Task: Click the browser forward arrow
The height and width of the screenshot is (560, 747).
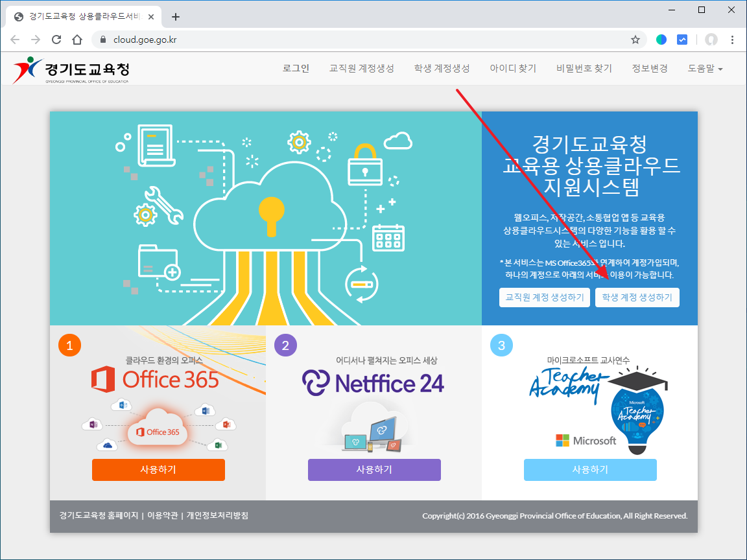Action: click(x=36, y=40)
